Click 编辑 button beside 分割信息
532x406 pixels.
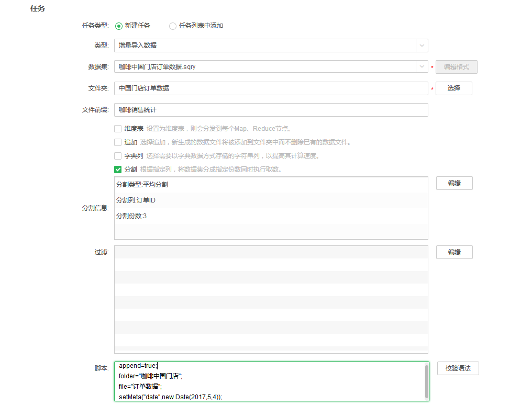coord(454,183)
